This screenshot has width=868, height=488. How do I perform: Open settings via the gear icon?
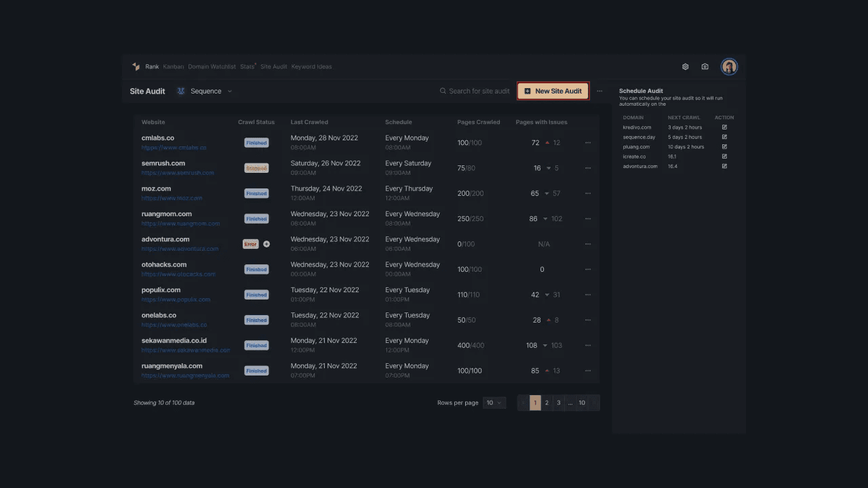(686, 66)
